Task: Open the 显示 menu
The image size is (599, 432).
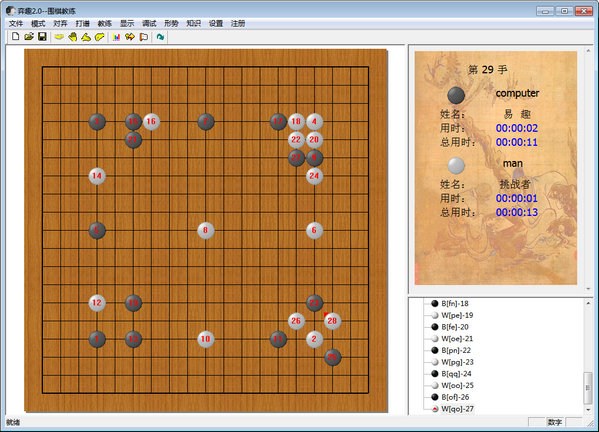Action: click(x=127, y=24)
